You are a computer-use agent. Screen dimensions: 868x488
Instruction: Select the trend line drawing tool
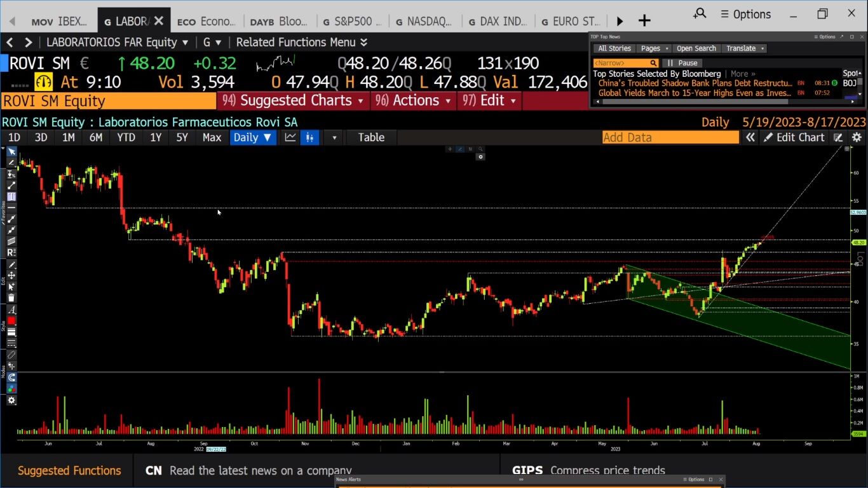click(11, 163)
